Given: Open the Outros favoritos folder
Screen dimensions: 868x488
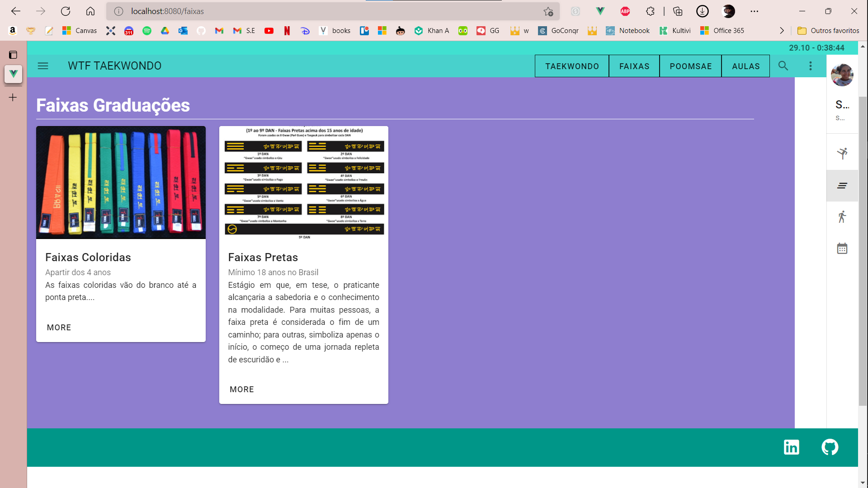Looking at the screenshot, I should tap(828, 31).
